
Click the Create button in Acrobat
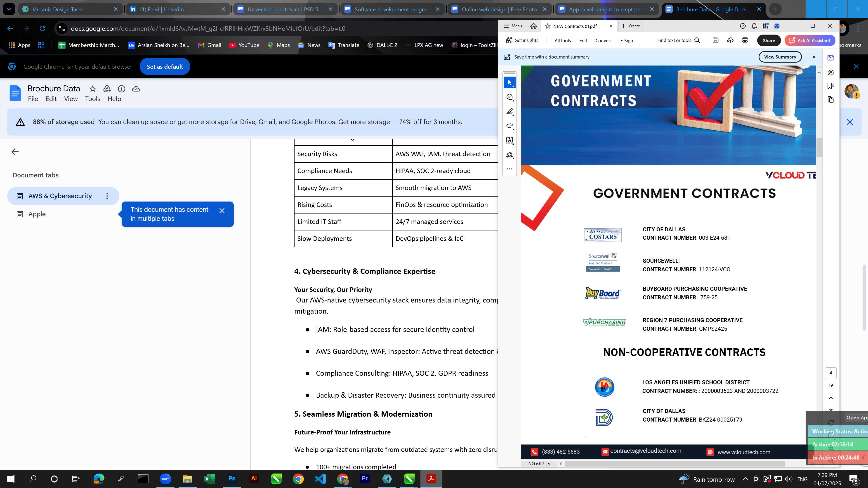tap(630, 26)
